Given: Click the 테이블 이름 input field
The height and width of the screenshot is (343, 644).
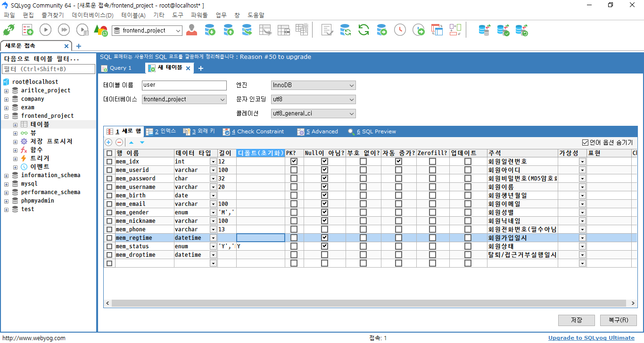Looking at the screenshot, I should (184, 85).
